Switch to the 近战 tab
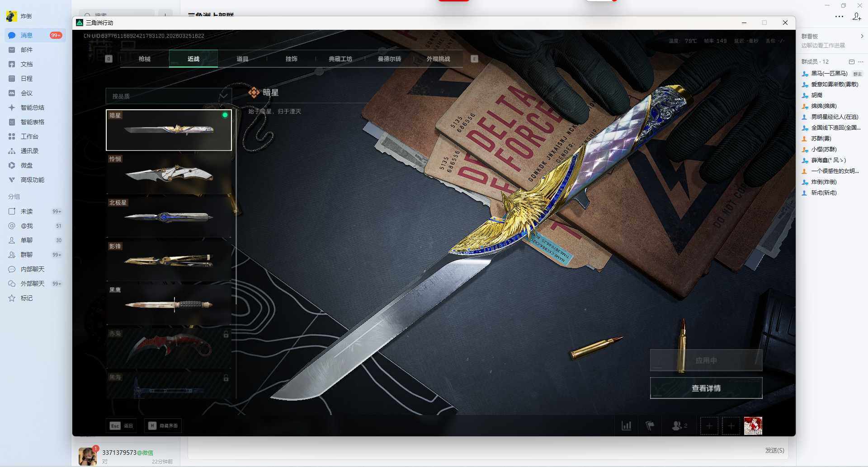Screen dimensions: 868x467 (x=193, y=59)
